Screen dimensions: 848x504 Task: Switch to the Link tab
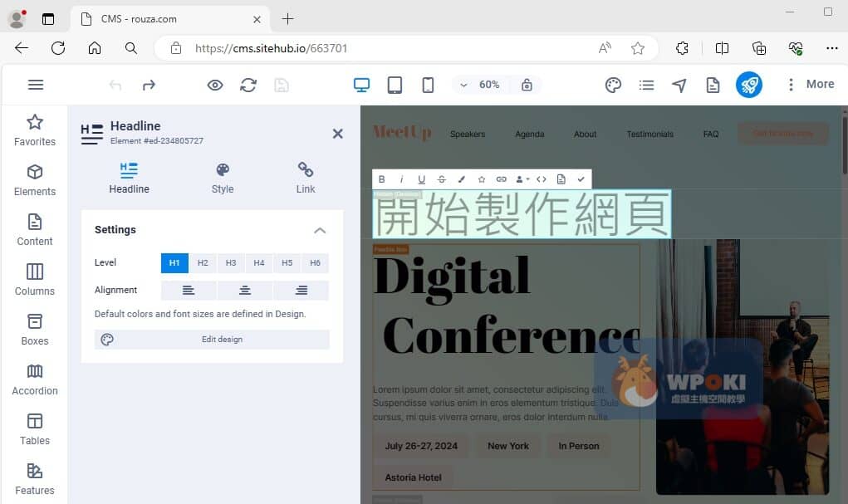[x=306, y=178]
